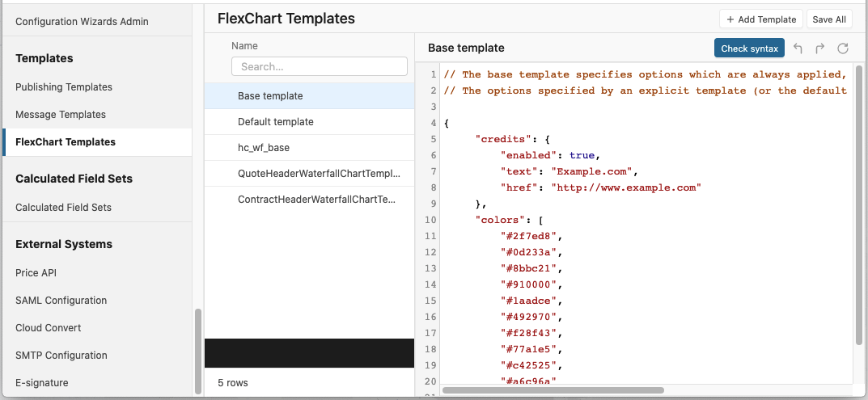Open Cloud Convert settings
Screen dimensions: 868x400
coord(49,327)
